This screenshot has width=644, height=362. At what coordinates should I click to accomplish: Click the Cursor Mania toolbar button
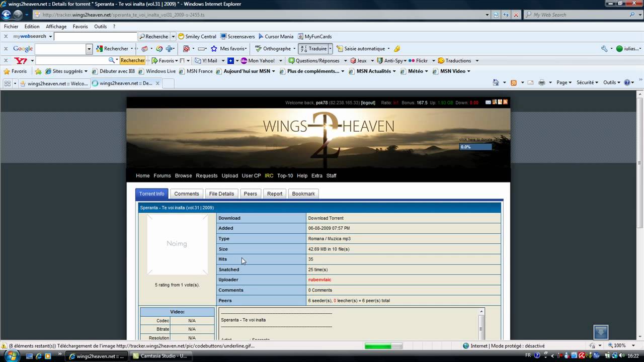click(275, 36)
